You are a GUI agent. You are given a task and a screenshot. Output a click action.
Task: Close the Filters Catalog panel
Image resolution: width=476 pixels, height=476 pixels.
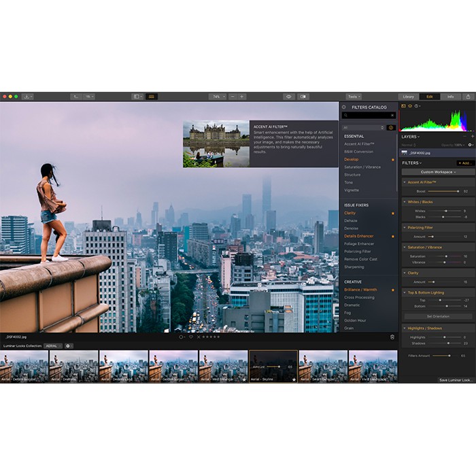pyautogui.click(x=343, y=107)
